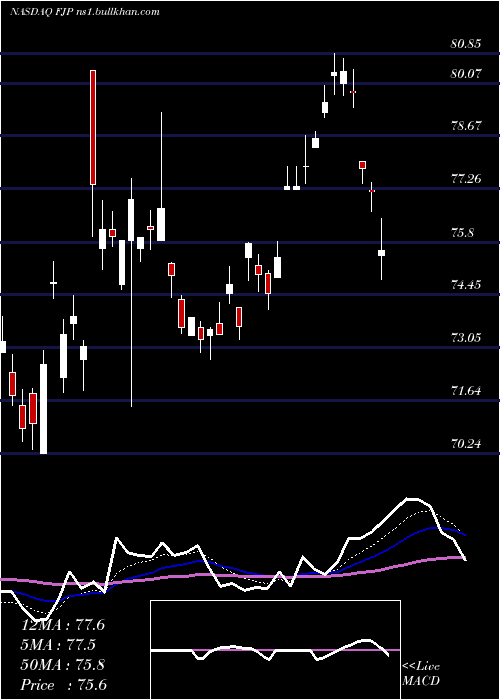Click the 78.67 price level label
Viewport: 500px width, 700px height.
click(466, 125)
